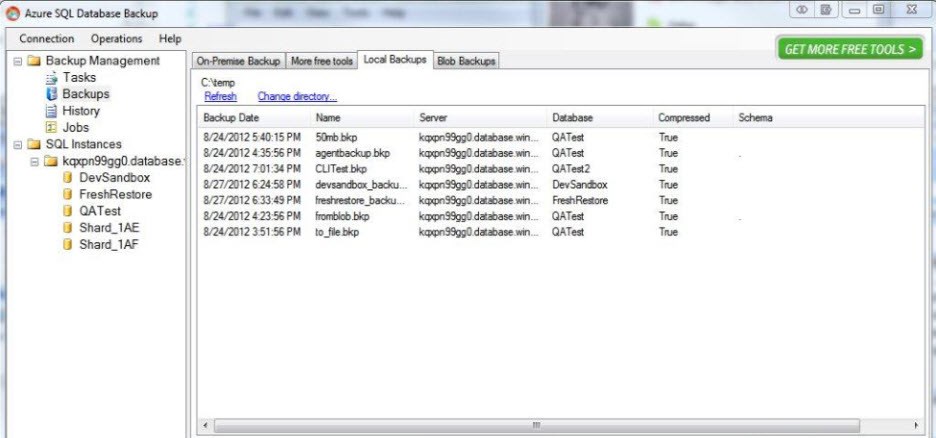Click the QATest database cylinder icon
Image resolution: width=936 pixels, height=438 pixels.
point(67,211)
